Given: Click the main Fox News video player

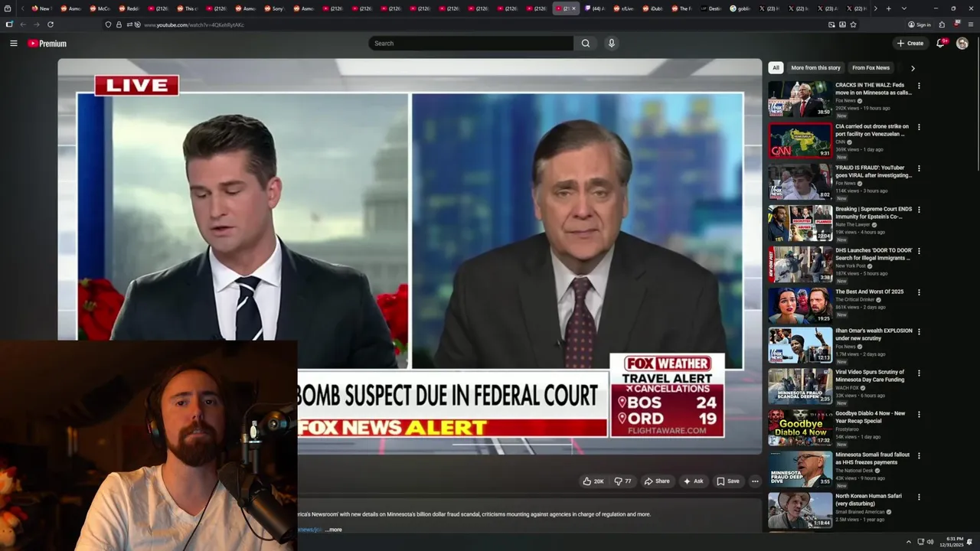Looking at the screenshot, I should (x=410, y=256).
